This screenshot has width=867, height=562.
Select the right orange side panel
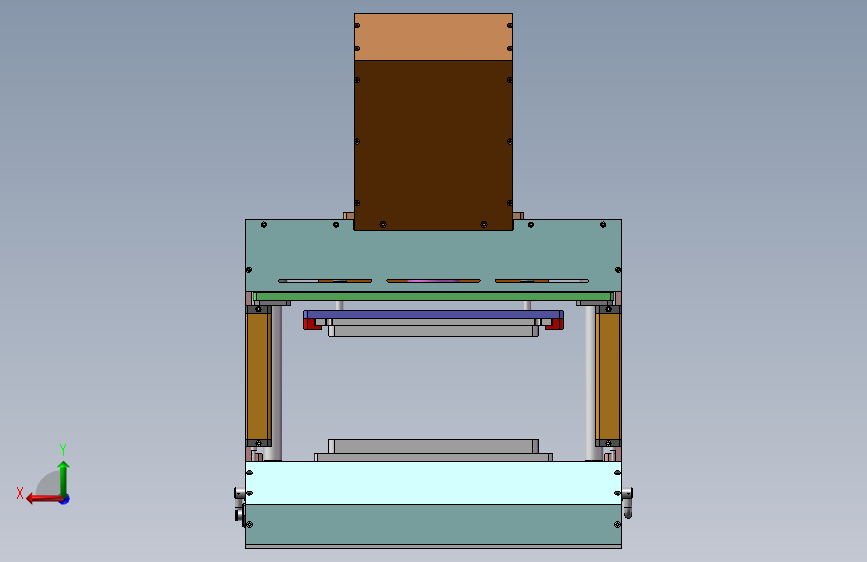point(608,376)
